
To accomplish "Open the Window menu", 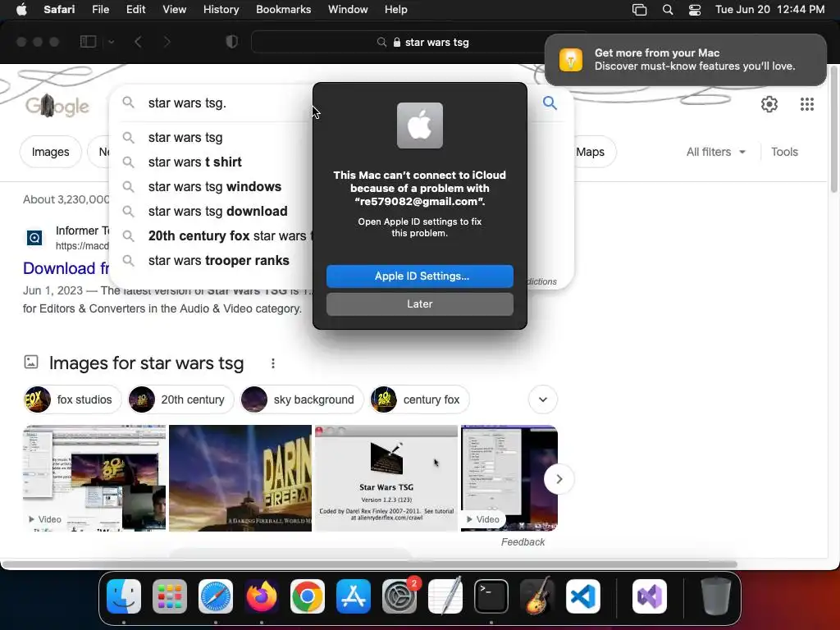I will (348, 10).
